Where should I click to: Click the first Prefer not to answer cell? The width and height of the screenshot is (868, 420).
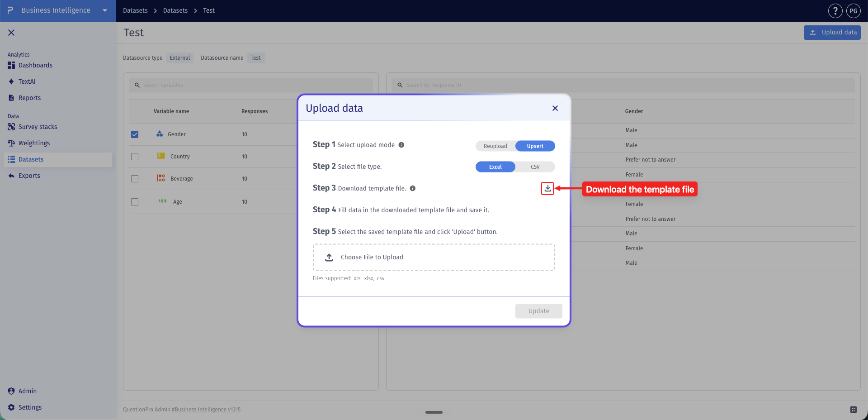point(651,160)
